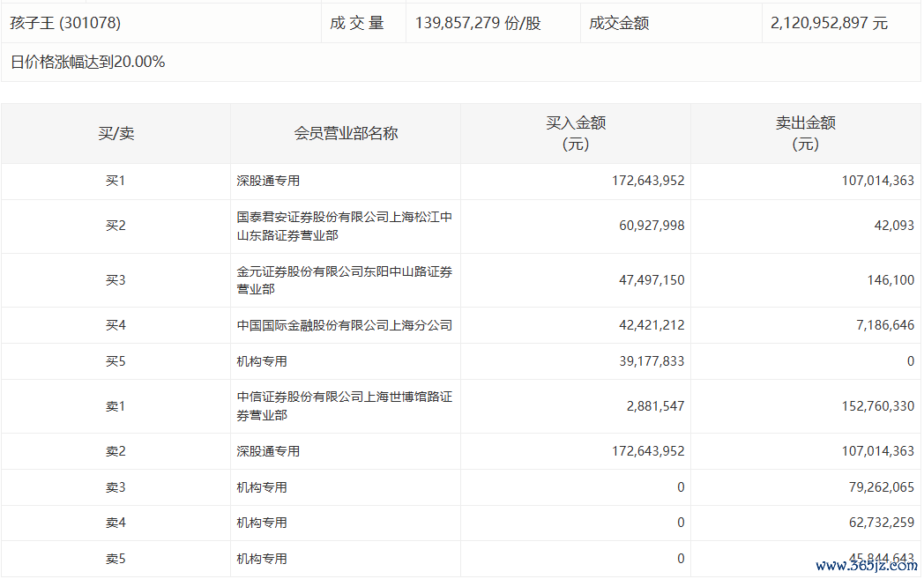Open 金元证券 东阳中山路 branch name
Image resolution: width=924 pixels, height=579 pixels.
click(x=344, y=280)
